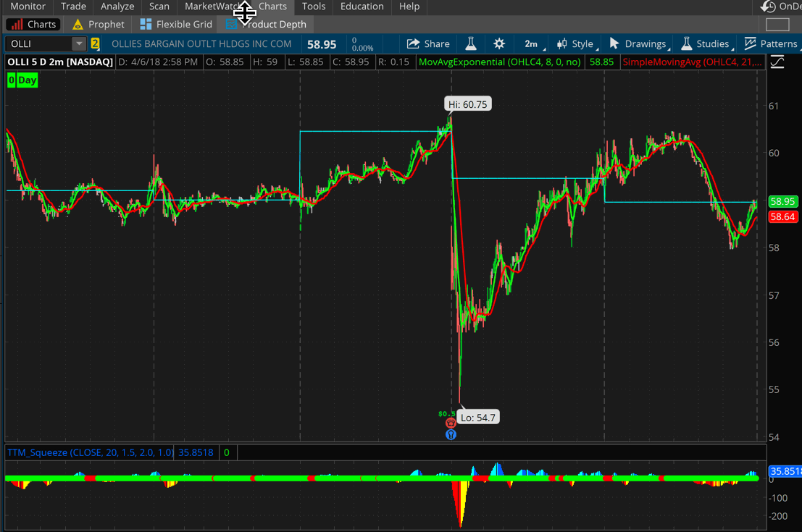Open the symbol OLLI dropdown arrow
The width and height of the screenshot is (802, 532).
pyautogui.click(x=79, y=44)
